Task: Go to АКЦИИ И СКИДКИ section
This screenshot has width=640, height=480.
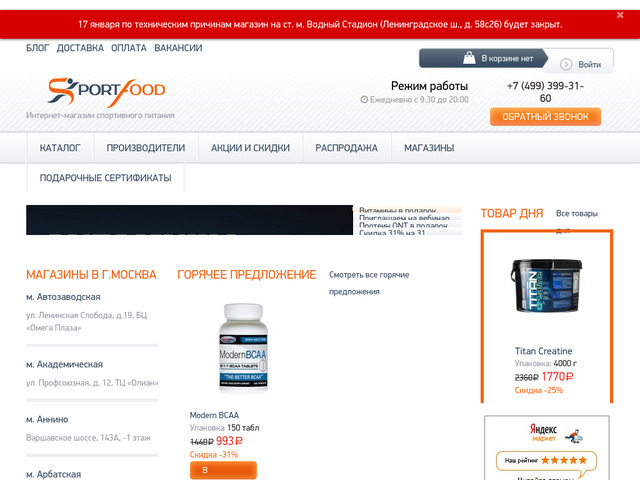Action: 250,148
